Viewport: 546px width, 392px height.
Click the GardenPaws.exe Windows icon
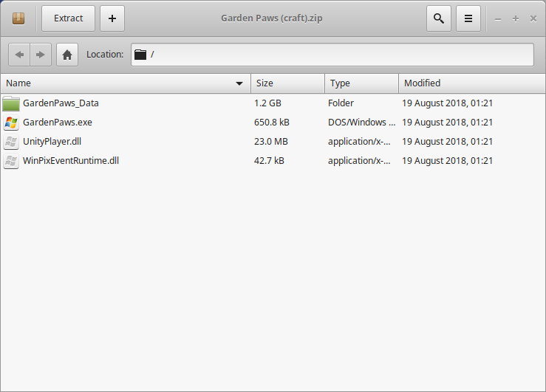coord(11,123)
